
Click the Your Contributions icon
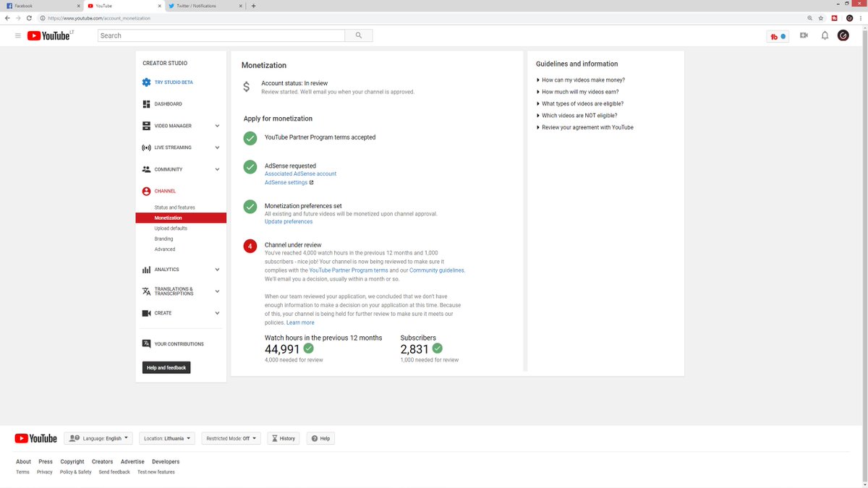point(147,344)
